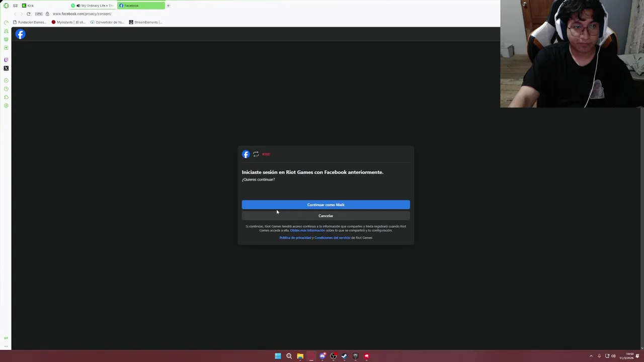Viewport: 644px width, 362px height.
Task: Open the extensions cube icon in sidebar
Action: point(6,97)
